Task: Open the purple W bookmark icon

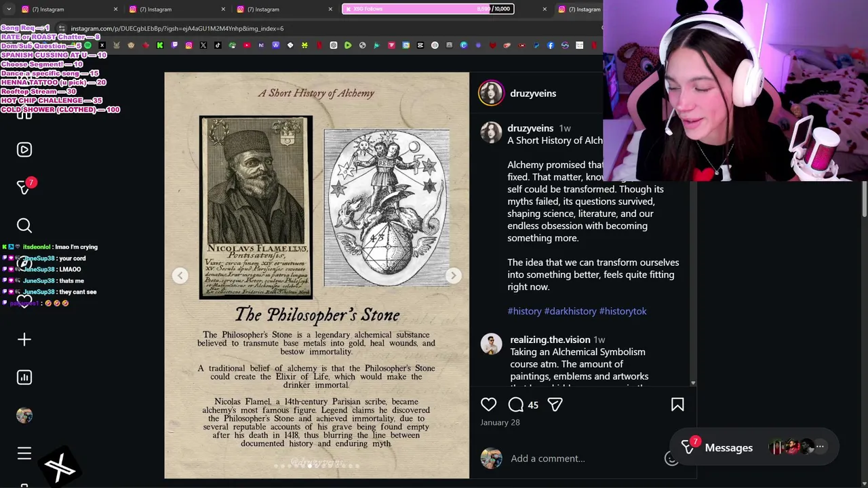Action: click(275, 45)
